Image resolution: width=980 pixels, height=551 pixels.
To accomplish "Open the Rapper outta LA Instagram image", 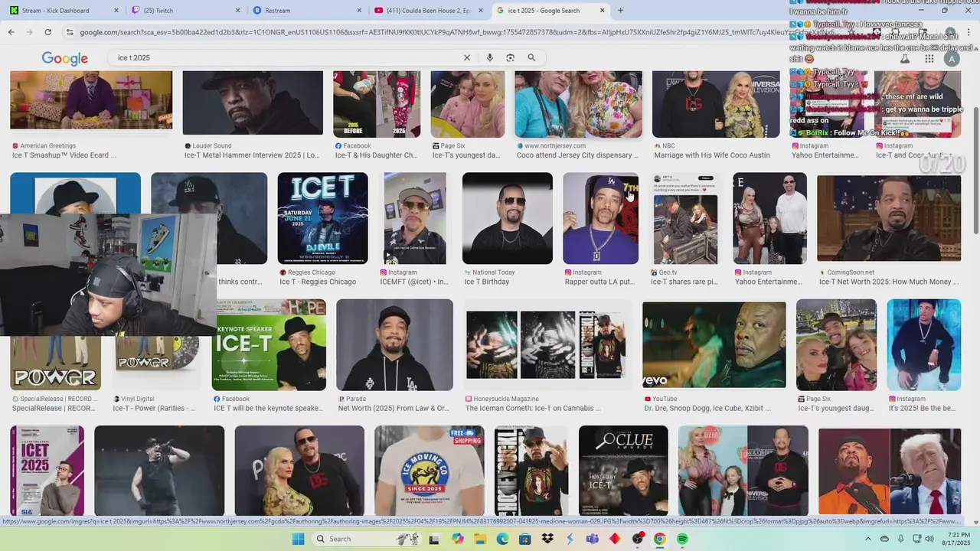I will coord(600,218).
